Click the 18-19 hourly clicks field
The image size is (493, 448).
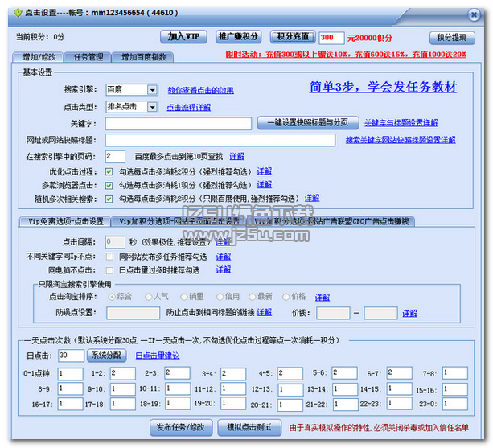point(178,404)
